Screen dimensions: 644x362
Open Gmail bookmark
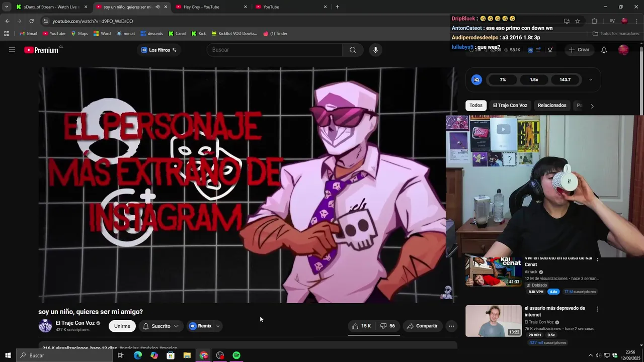[28, 34]
